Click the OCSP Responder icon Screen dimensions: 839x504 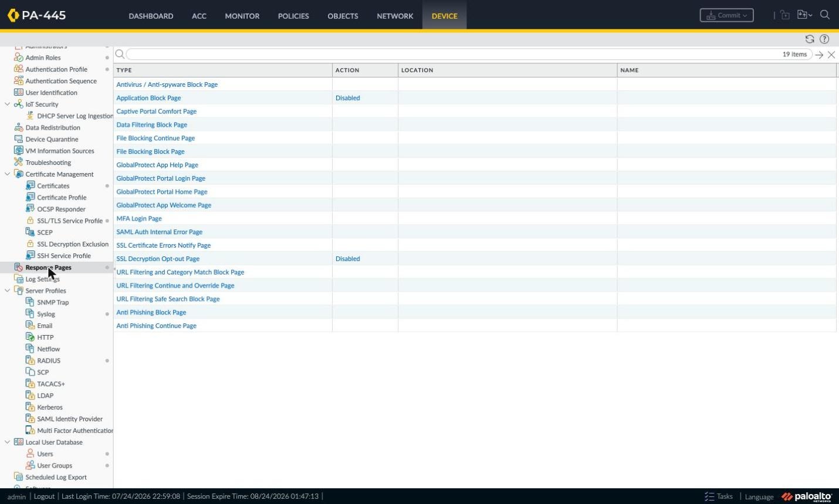(x=30, y=209)
